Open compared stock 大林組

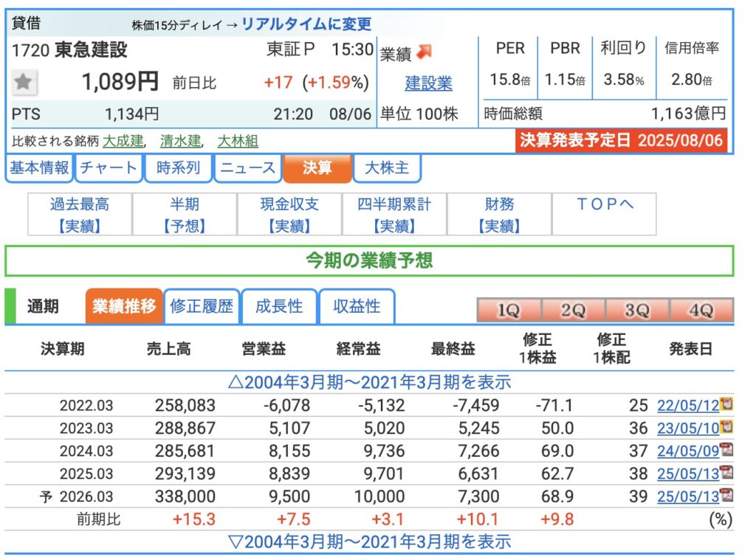point(238,141)
